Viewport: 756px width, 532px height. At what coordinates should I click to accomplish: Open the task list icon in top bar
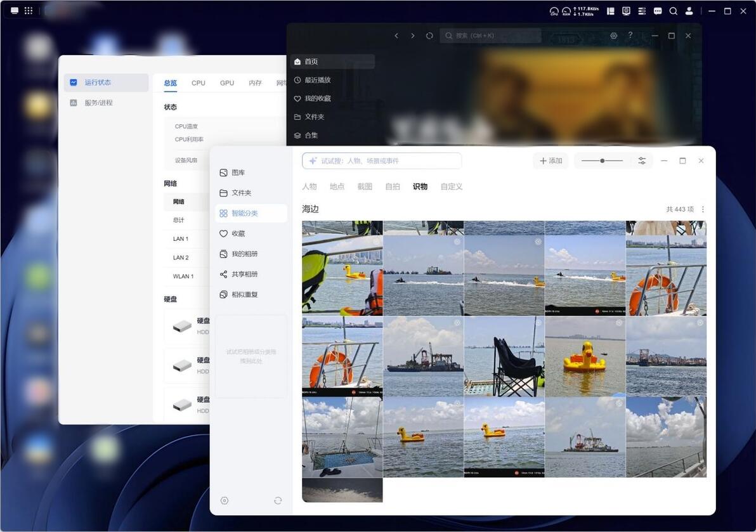642,11
